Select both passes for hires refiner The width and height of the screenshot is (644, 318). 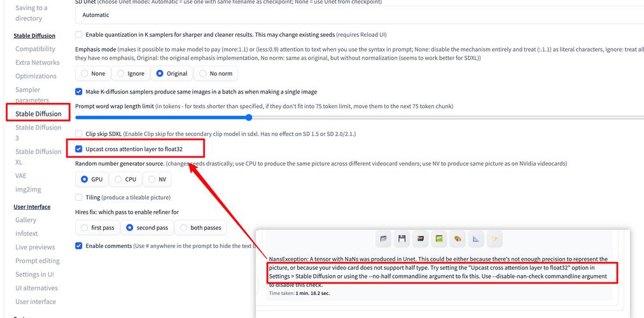[x=200, y=228]
